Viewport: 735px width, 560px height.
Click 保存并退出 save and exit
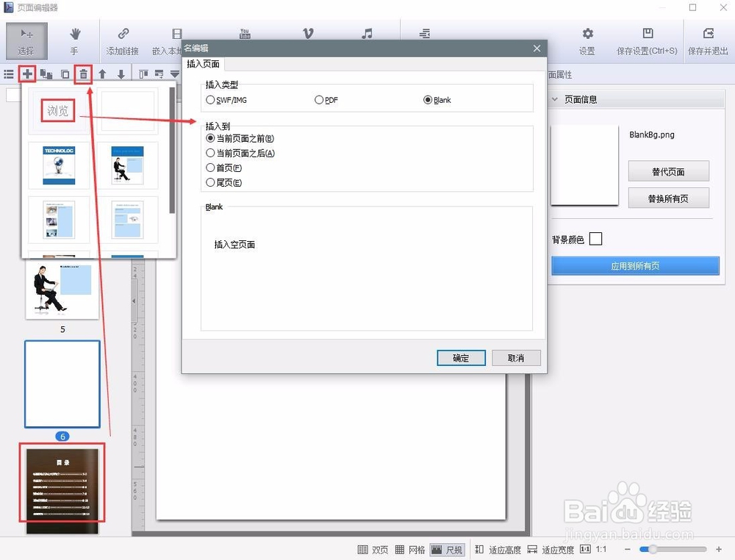tap(708, 40)
